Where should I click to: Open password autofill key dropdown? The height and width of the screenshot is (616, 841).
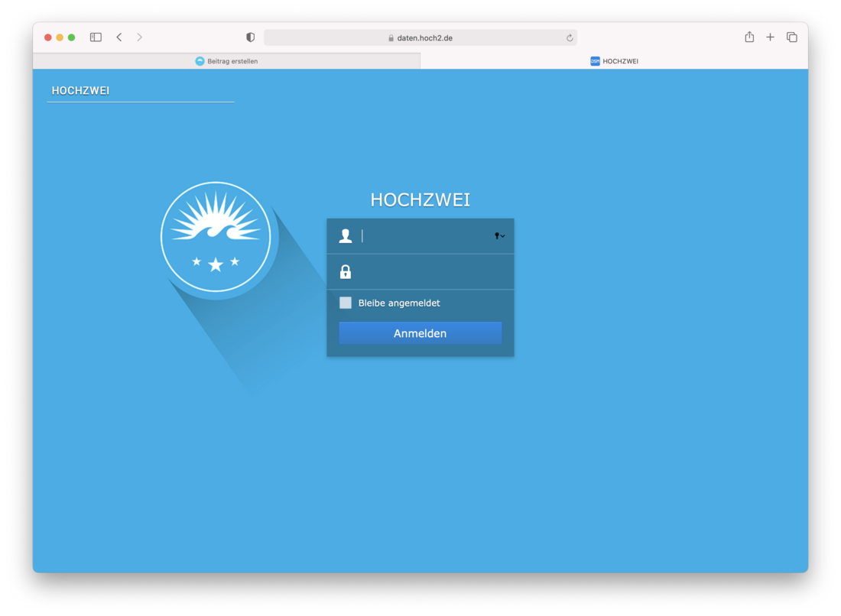pos(499,236)
